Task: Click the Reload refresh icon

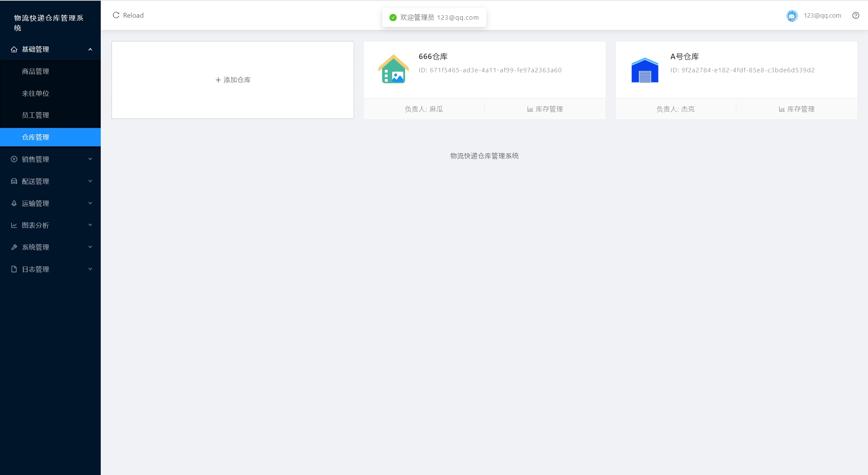Action: [x=116, y=15]
